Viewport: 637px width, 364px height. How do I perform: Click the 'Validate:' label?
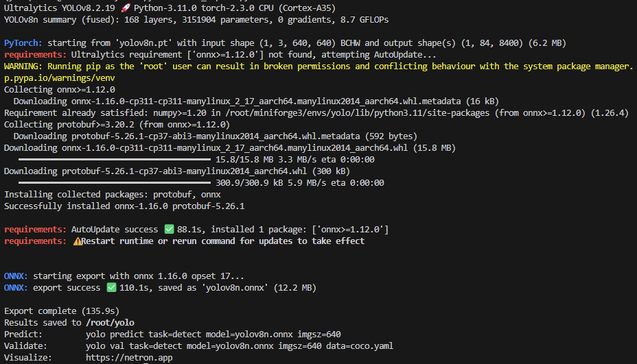pyautogui.click(x=25, y=346)
